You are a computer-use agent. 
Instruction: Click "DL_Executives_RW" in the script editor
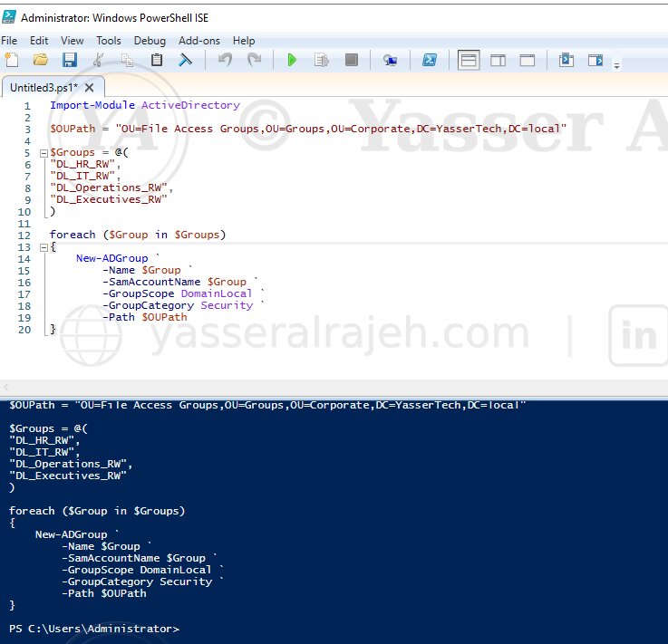click(108, 199)
